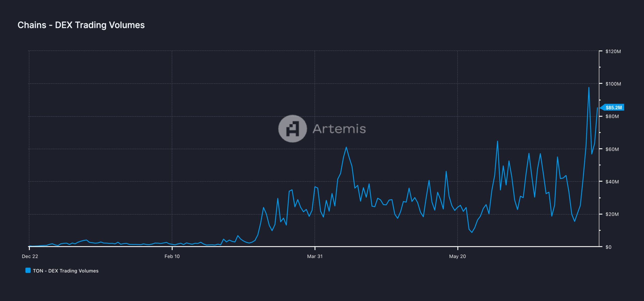Click the blue TON legend color swatch
This screenshot has height=301, width=644.
[x=28, y=271]
